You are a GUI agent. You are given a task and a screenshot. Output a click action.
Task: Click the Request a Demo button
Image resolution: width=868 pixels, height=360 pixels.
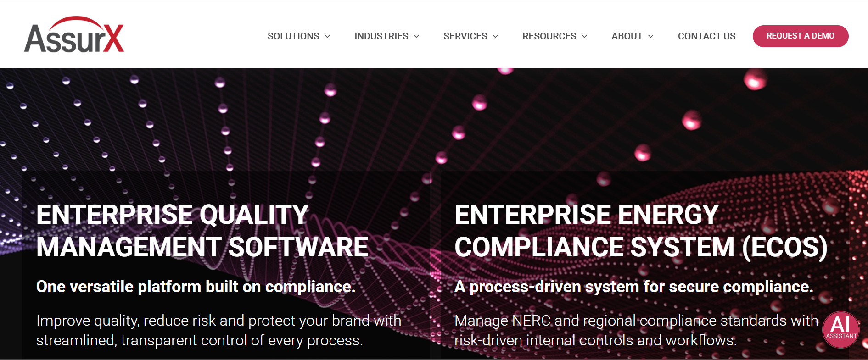pyautogui.click(x=801, y=36)
